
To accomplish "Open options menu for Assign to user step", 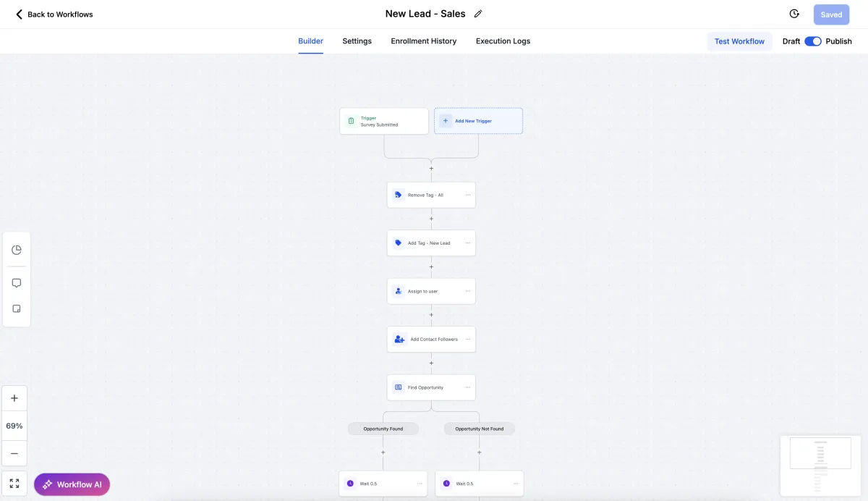I will tap(468, 291).
